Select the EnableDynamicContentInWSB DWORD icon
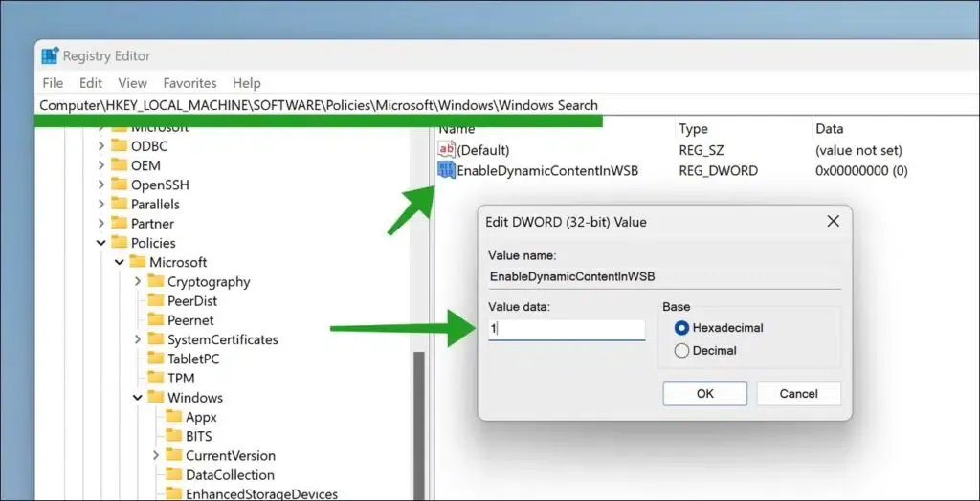The height and width of the screenshot is (501, 980). (x=446, y=170)
